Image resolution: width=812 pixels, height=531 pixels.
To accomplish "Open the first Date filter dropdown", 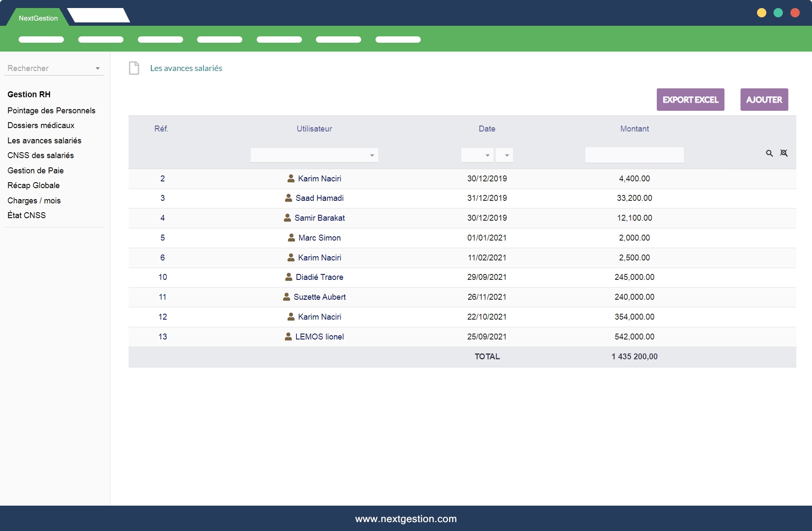I will point(477,155).
